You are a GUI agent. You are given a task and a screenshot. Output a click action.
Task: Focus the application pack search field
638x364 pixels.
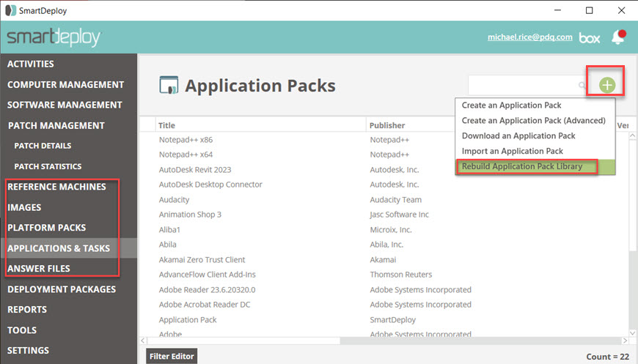pos(527,85)
